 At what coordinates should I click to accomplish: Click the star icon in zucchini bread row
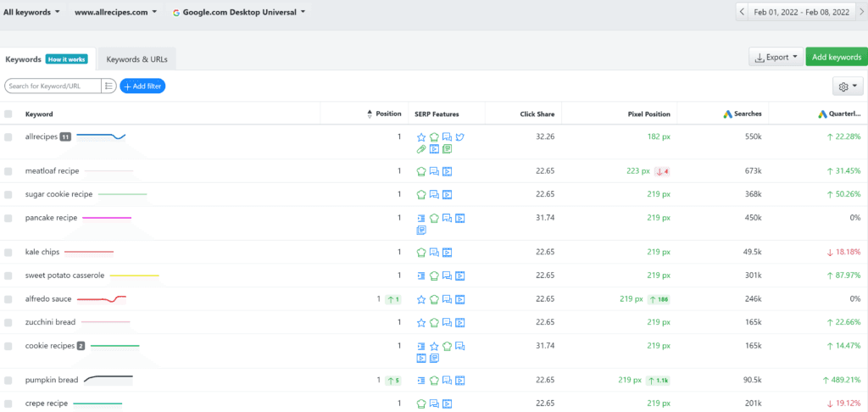[x=421, y=322]
